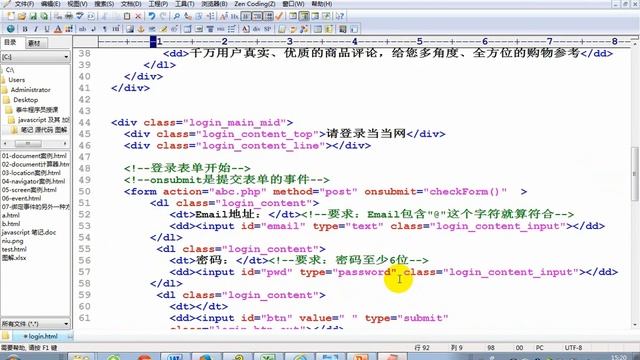Open the 搜索(S) menu
The width and height of the screenshot is (640, 360).
(x=104, y=4)
